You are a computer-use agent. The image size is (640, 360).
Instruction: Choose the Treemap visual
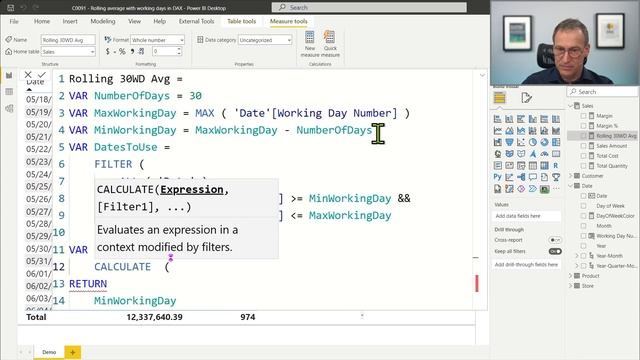pyautogui.click(x=556, y=142)
